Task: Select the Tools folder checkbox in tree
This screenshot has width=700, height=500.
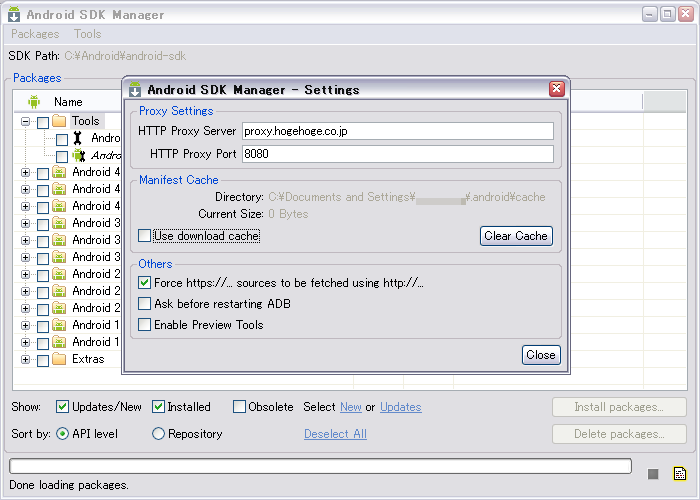Action: tap(43, 122)
